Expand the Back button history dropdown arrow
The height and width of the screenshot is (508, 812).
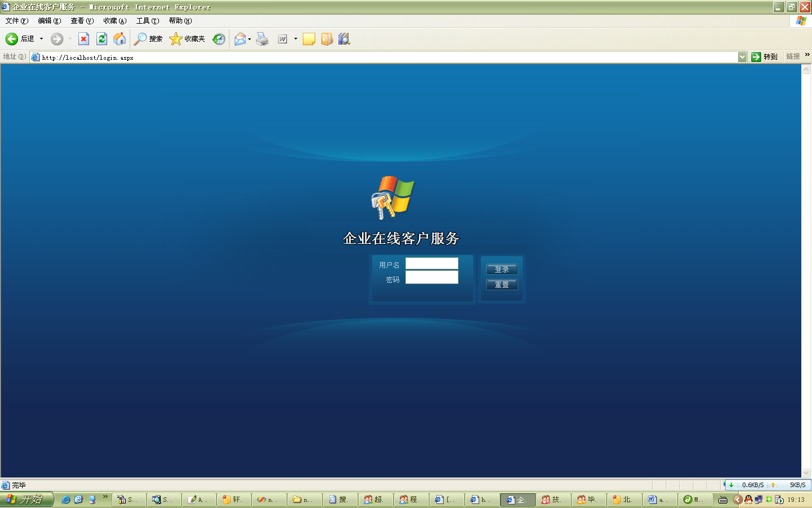(41, 39)
